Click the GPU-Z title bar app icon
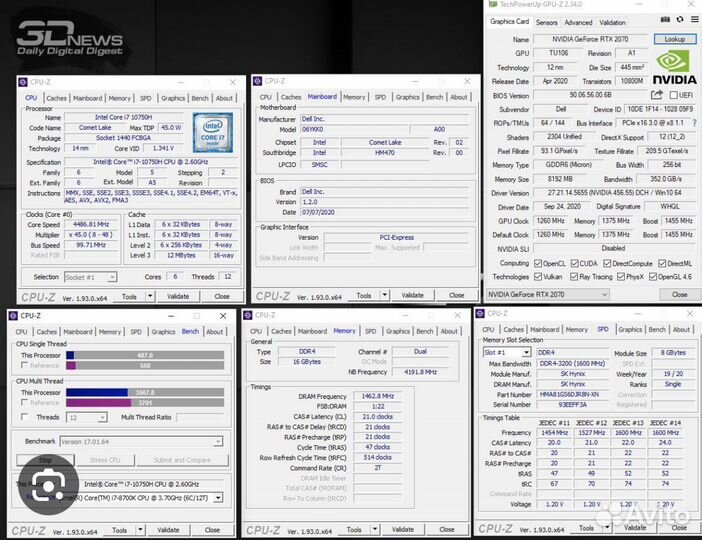 493,4
